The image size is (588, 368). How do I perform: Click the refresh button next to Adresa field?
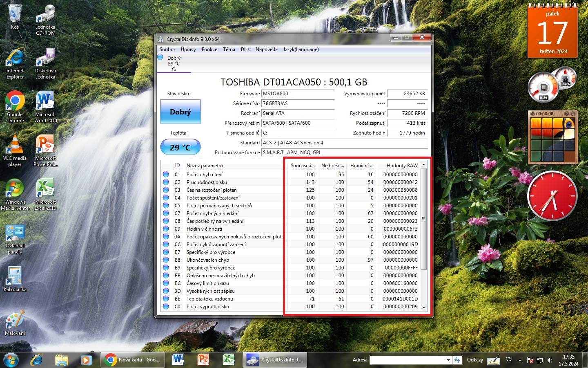pyautogui.click(x=457, y=360)
